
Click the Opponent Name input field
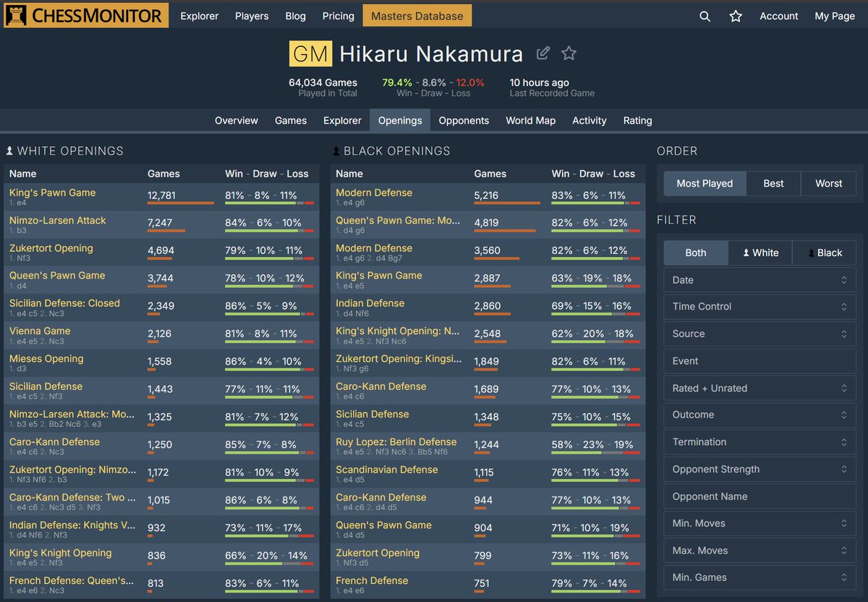coord(759,496)
